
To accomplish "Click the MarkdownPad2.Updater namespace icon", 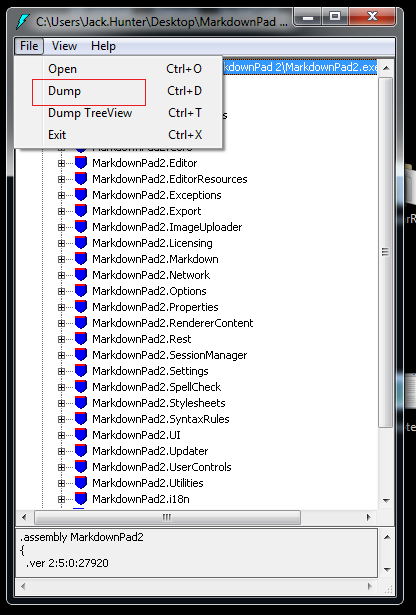I will pos(81,451).
